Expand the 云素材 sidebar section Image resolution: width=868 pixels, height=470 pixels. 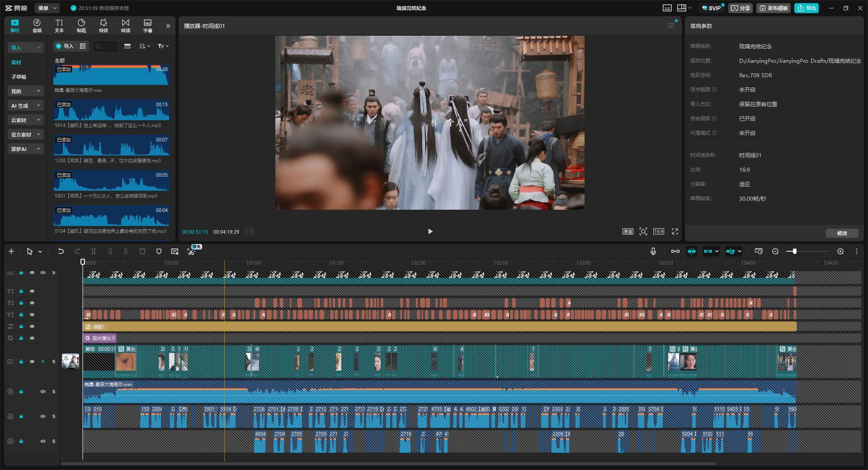(26, 120)
